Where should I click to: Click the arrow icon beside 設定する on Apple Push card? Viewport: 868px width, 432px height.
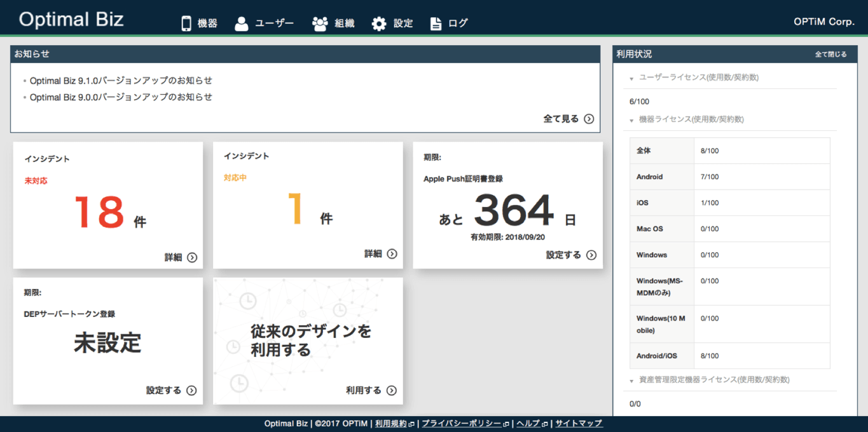coord(591,255)
